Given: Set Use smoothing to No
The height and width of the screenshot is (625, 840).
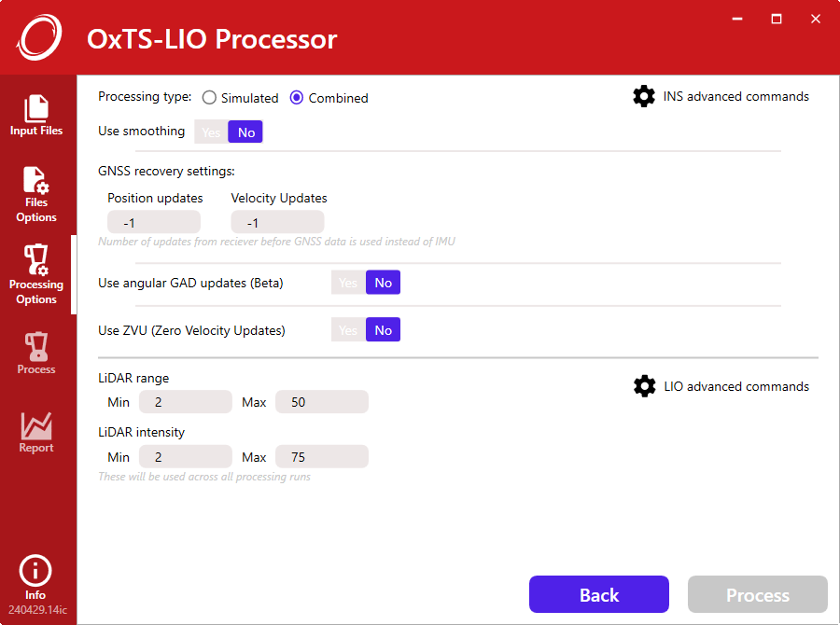Looking at the screenshot, I should point(245,132).
